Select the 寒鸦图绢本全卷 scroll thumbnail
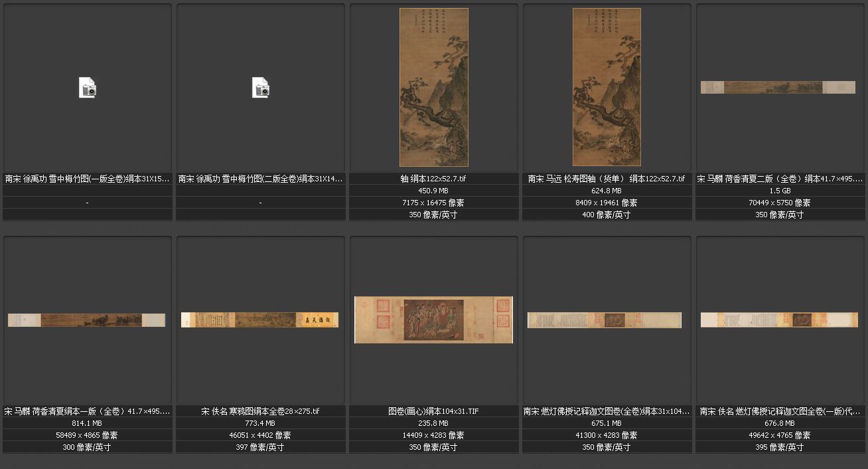Image resolution: width=868 pixels, height=469 pixels. [259, 320]
